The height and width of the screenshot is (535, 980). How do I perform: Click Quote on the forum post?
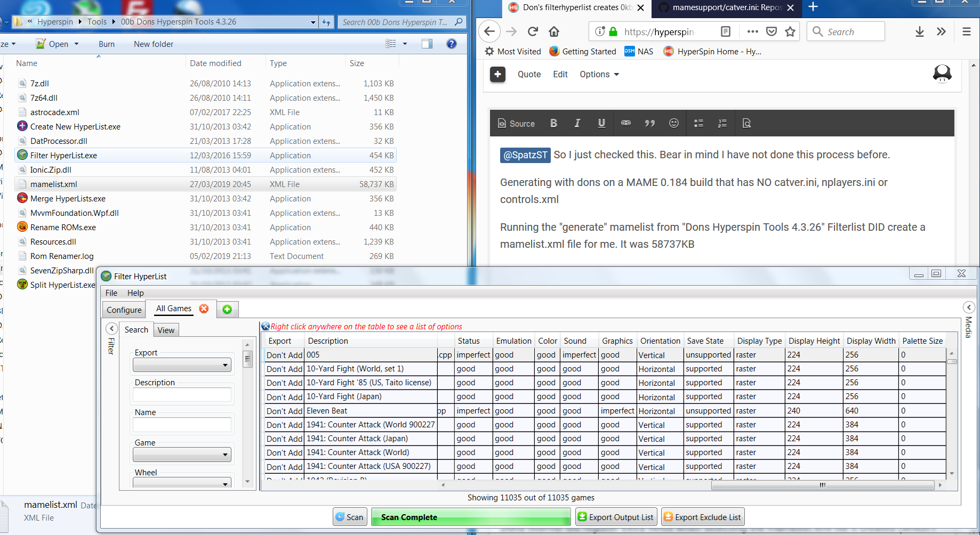point(529,74)
